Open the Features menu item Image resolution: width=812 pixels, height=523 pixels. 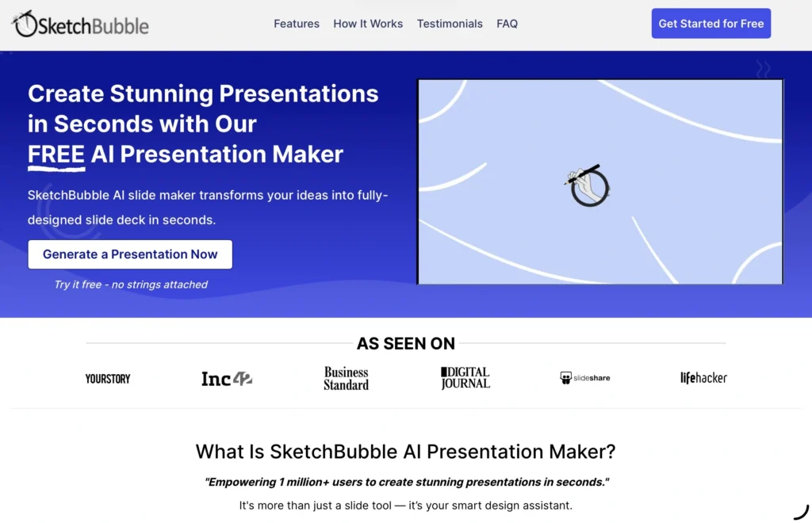coord(297,24)
